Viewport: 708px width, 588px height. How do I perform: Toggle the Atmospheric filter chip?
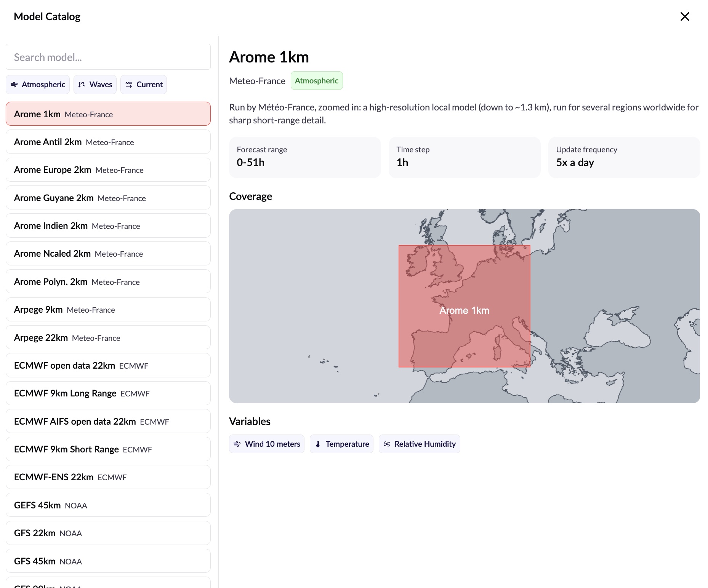click(38, 85)
